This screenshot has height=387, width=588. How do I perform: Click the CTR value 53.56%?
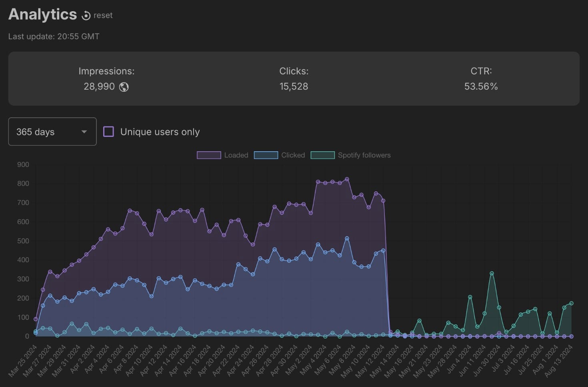(481, 86)
